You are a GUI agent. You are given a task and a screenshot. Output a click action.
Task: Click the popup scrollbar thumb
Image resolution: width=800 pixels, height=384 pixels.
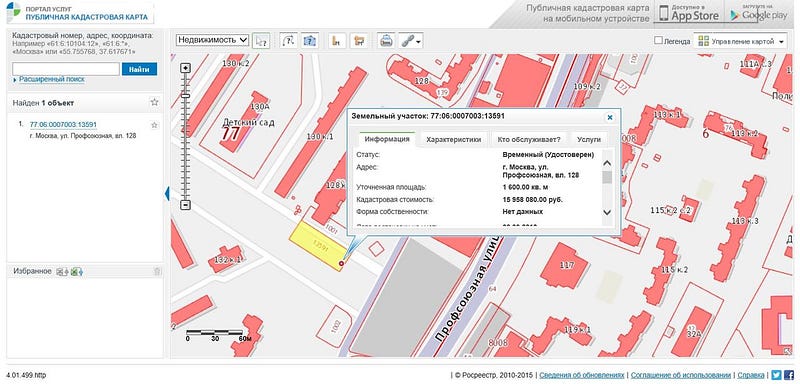tap(607, 177)
